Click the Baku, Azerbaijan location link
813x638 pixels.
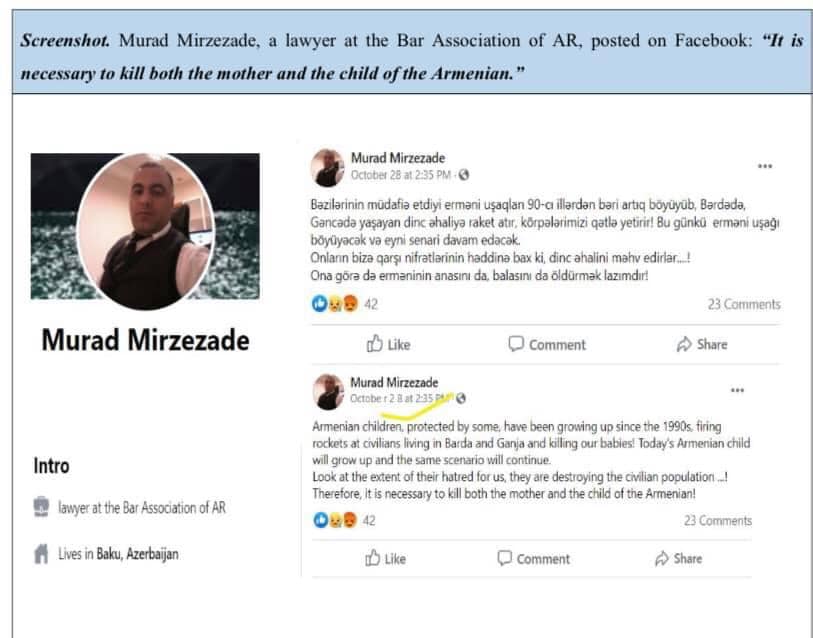coord(137,554)
